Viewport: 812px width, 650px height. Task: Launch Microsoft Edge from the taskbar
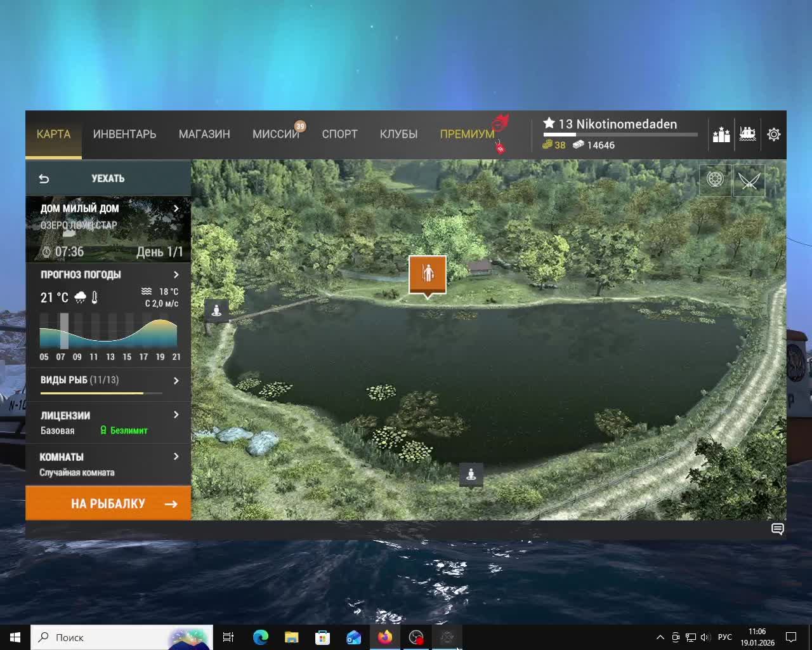coord(260,637)
